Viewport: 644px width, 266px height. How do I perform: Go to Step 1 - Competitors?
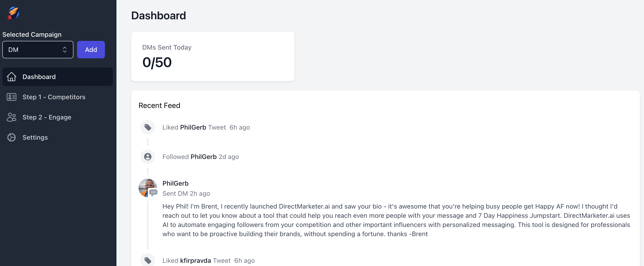pos(54,97)
